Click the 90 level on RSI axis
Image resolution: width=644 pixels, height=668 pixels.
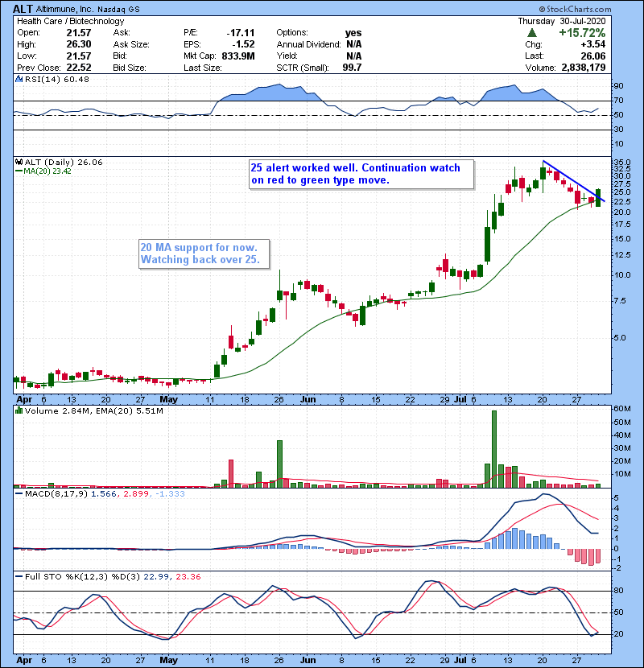(618, 86)
